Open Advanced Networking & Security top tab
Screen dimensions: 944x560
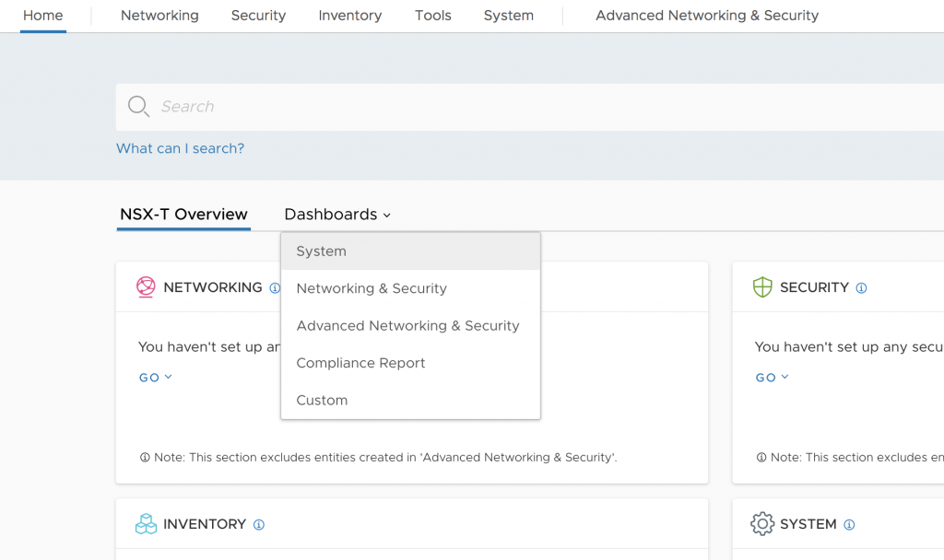[707, 16]
